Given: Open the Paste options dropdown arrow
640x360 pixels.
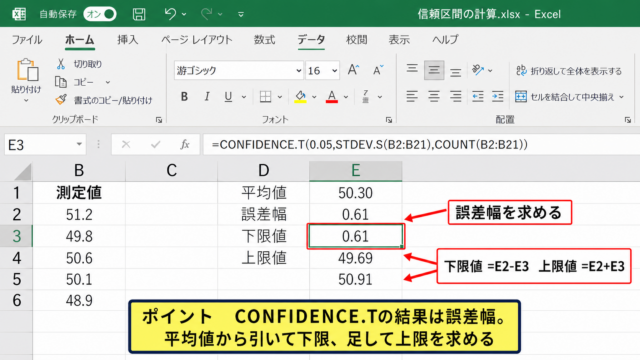Looking at the screenshot, I should (27, 100).
